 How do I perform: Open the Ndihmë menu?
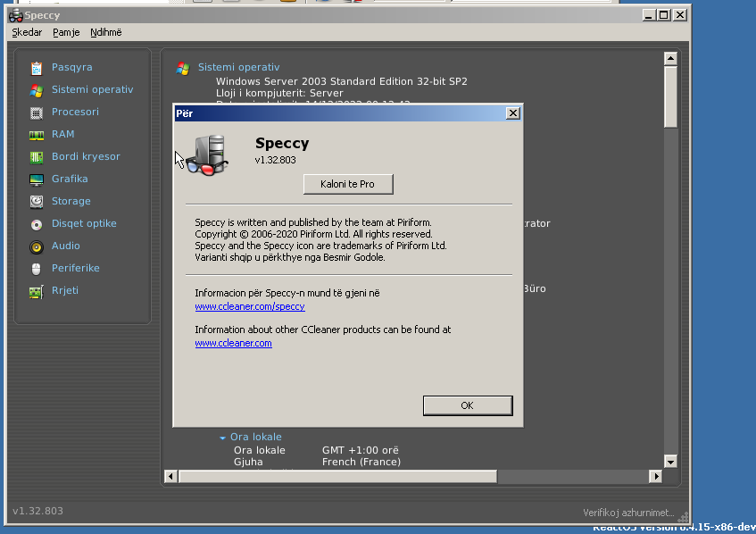pyautogui.click(x=106, y=32)
